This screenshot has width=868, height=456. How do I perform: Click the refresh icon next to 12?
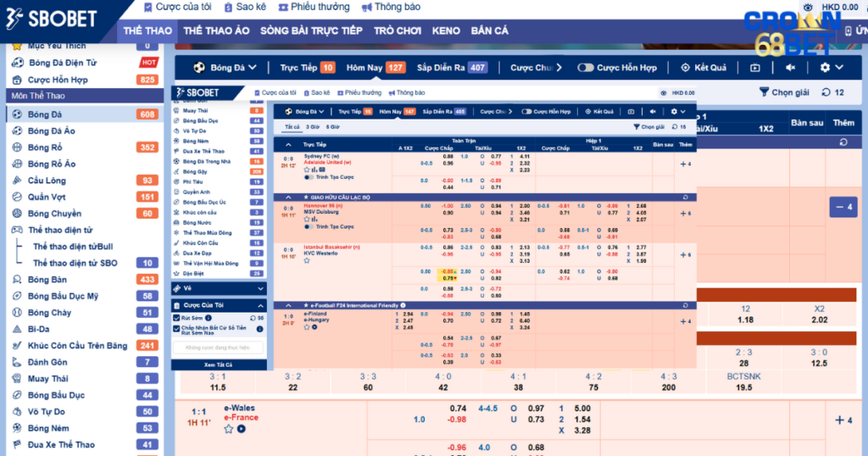pos(826,92)
